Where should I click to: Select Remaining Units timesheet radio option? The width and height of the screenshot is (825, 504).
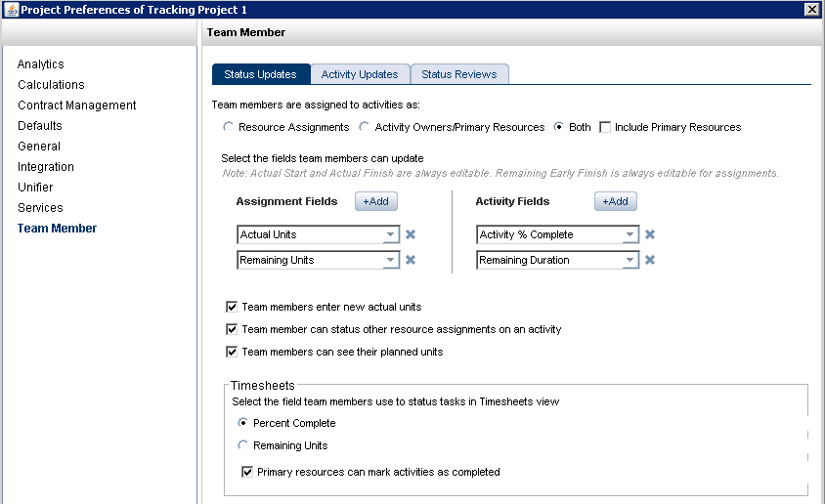pyautogui.click(x=242, y=445)
